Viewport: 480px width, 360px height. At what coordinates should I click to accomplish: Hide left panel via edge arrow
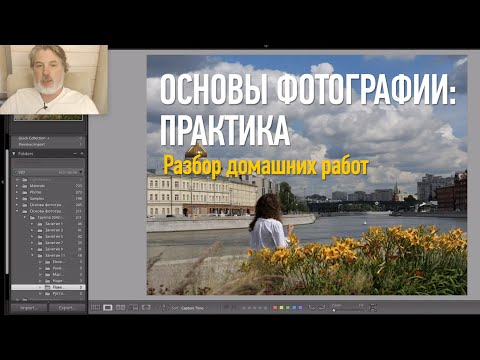pyautogui.click(x=3, y=182)
